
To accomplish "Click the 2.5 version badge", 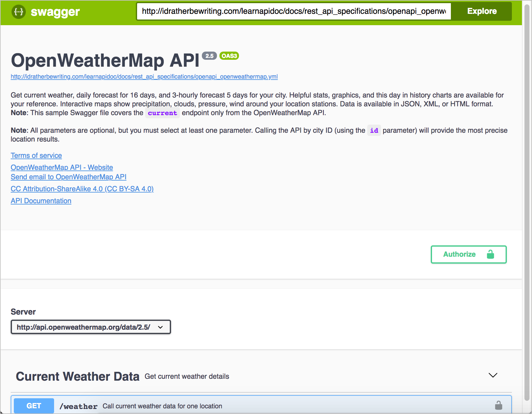I will 209,56.
